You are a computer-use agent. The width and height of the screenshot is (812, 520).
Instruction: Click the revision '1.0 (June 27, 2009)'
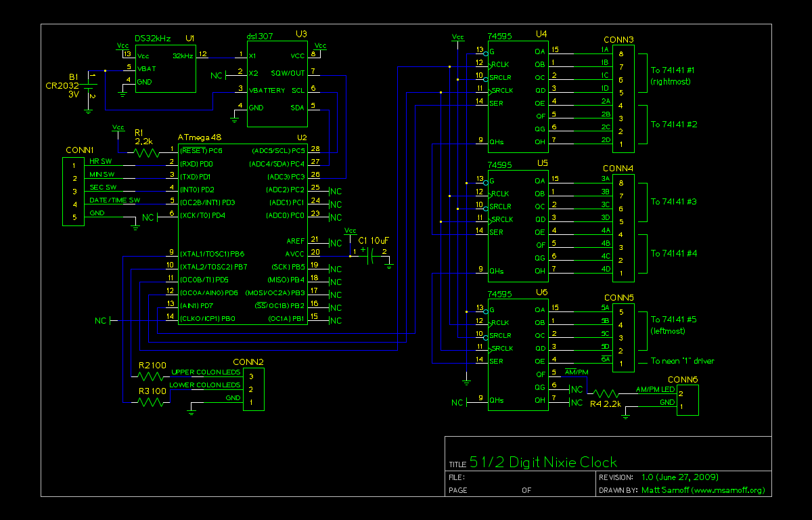click(x=679, y=477)
